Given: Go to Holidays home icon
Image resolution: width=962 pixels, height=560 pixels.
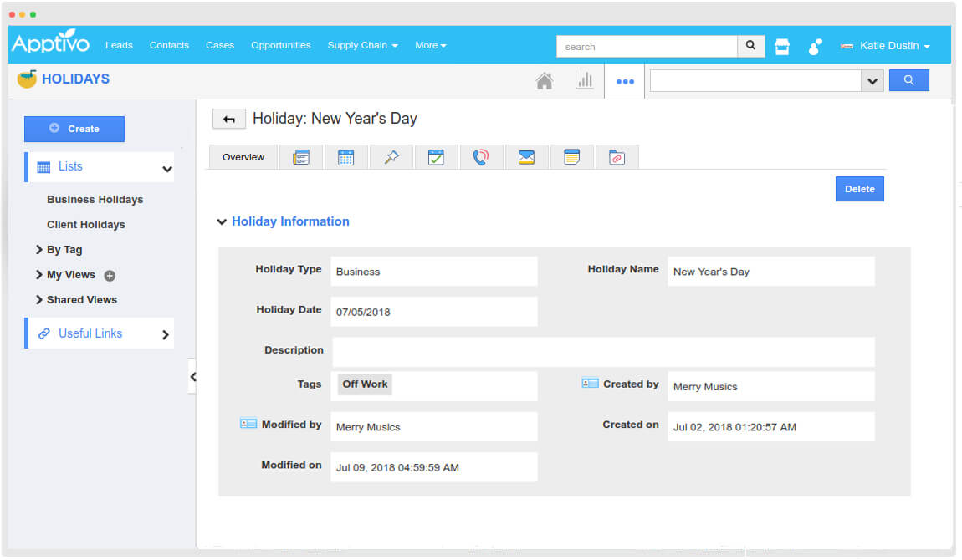Looking at the screenshot, I should pos(544,81).
